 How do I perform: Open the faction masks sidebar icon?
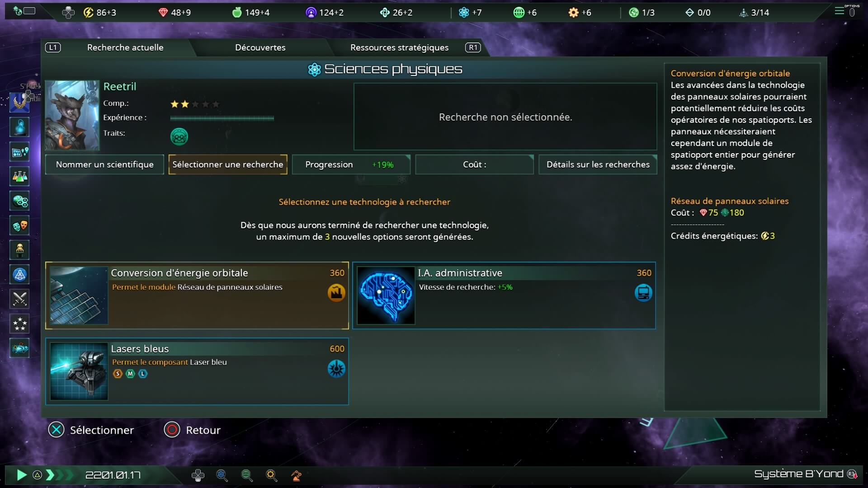[19, 225]
